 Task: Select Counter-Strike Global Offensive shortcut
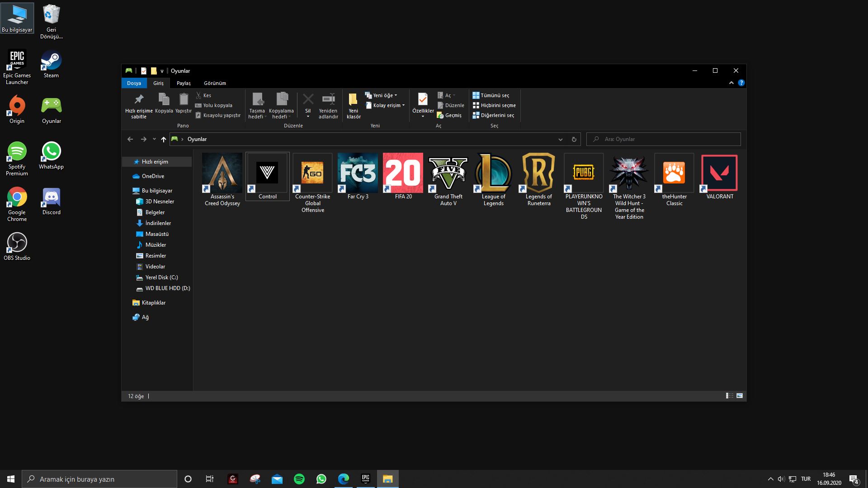312,183
